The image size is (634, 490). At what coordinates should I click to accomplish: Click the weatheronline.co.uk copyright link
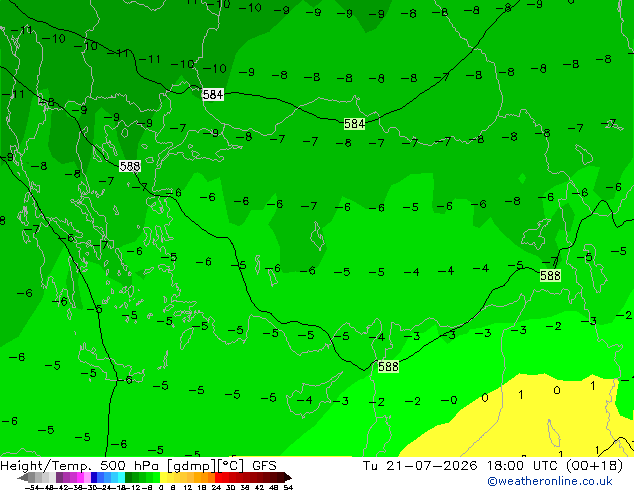pyautogui.click(x=550, y=481)
